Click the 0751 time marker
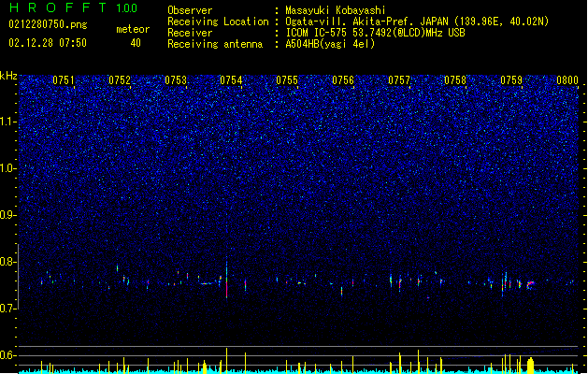Image resolution: width=588 pixels, height=374 pixels. tap(64, 80)
